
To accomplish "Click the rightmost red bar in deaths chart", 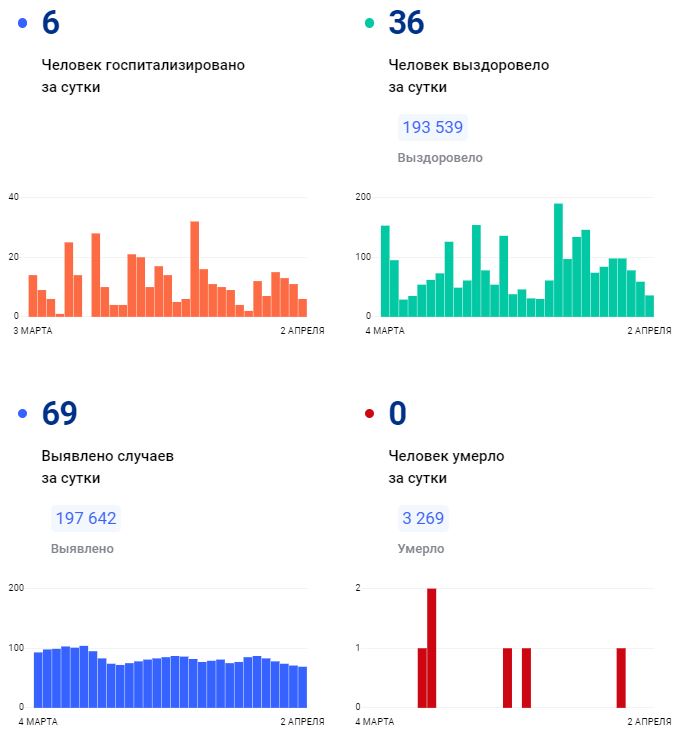I will pyautogui.click(x=621, y=678).
